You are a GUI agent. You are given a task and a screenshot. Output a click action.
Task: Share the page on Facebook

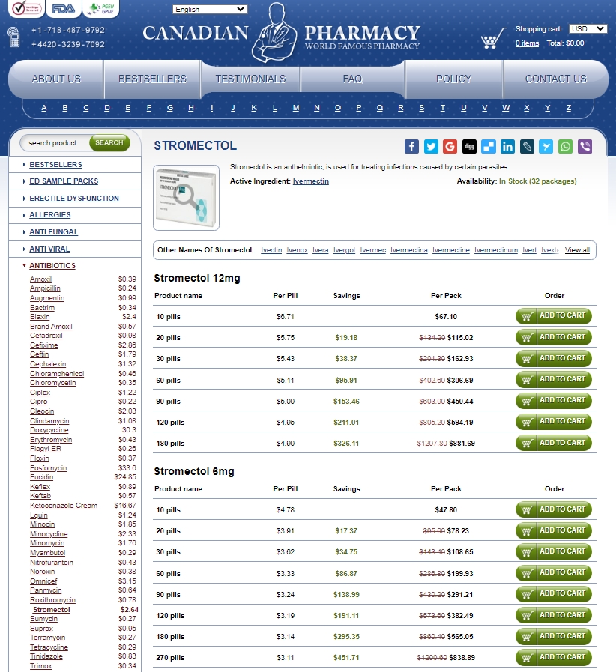(411, 147)
